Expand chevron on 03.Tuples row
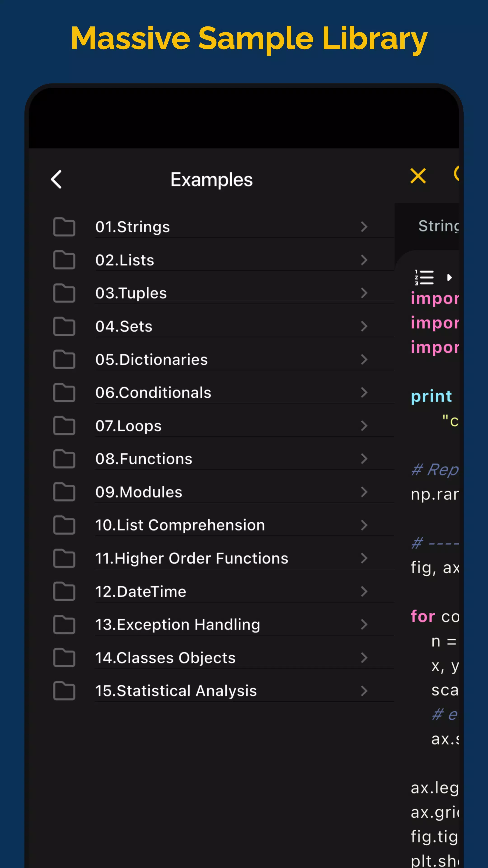This screenshot has height=868, width=488. (364, 293)
